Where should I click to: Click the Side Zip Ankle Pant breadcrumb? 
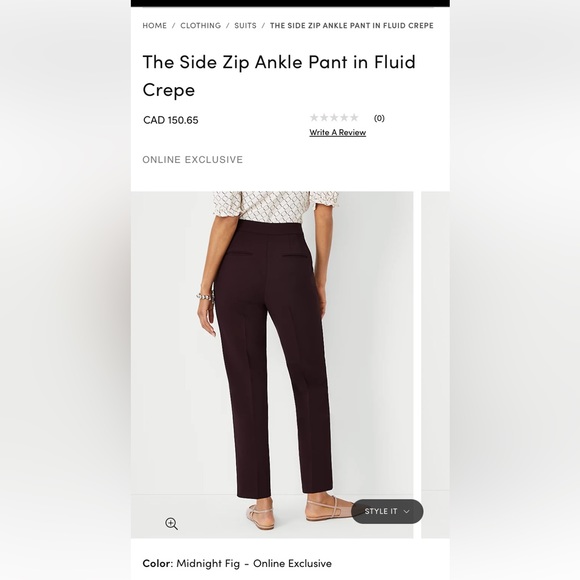click(x=351, y=26)
